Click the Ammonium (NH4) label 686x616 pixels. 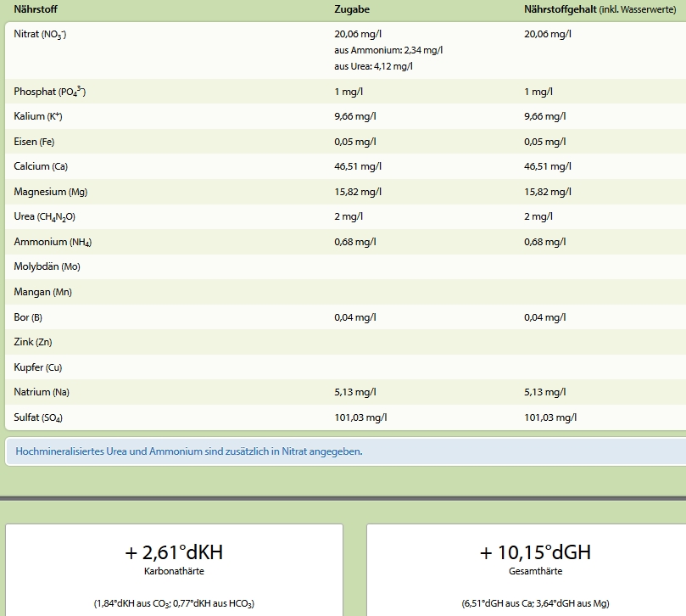point(53,242)
